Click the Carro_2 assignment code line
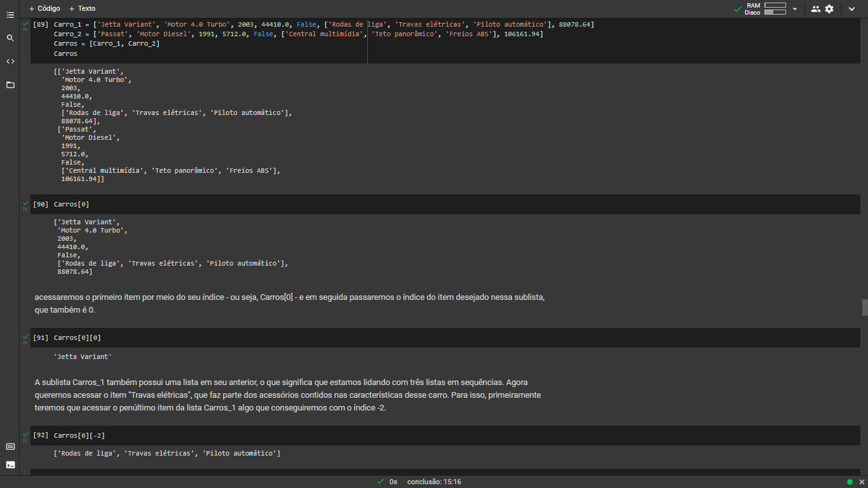Screen dimensions: 868x488 pos(299,34)
